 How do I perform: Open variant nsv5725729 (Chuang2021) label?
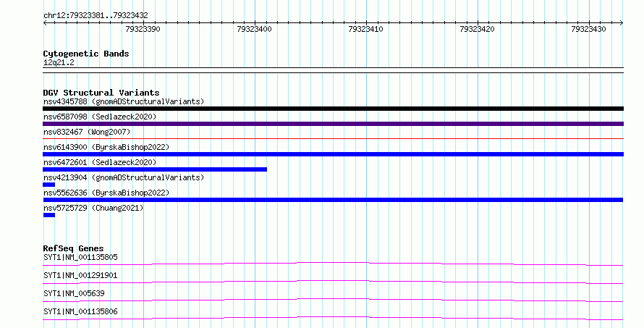(93, 208)
